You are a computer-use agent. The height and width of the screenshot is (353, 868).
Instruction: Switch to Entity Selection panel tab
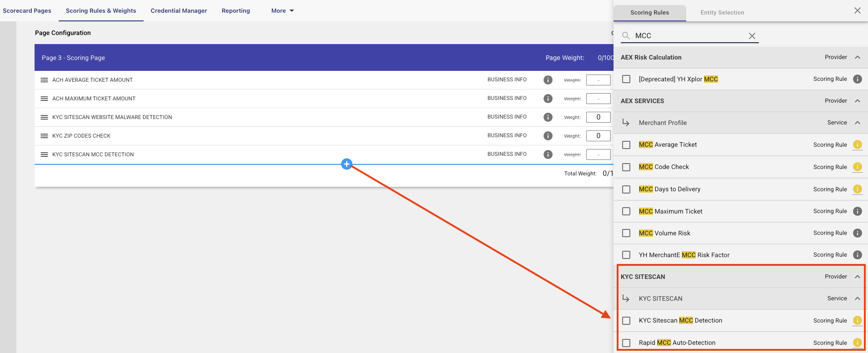pos(722,13)
